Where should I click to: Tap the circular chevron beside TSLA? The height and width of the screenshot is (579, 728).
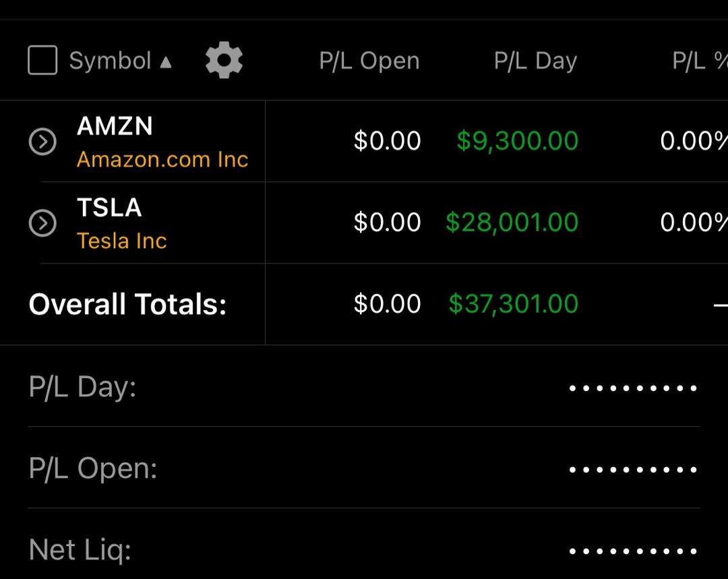(42, 222)
